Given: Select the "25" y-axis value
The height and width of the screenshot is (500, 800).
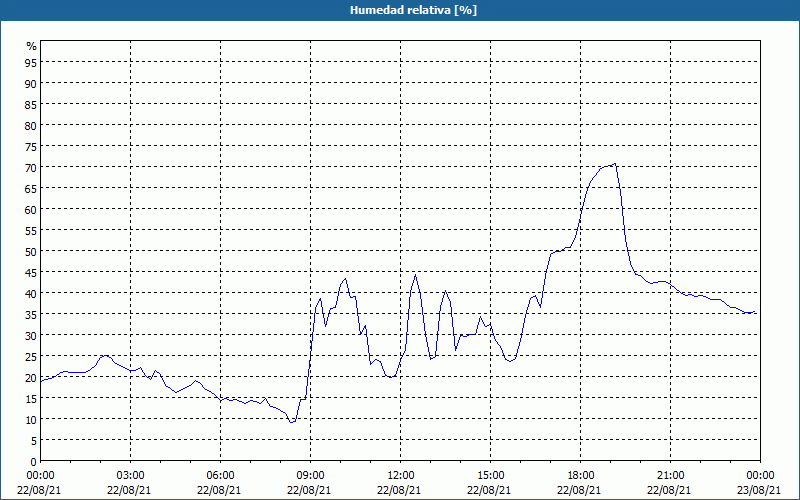Looking at the screenshot, I should pos(31,356).
